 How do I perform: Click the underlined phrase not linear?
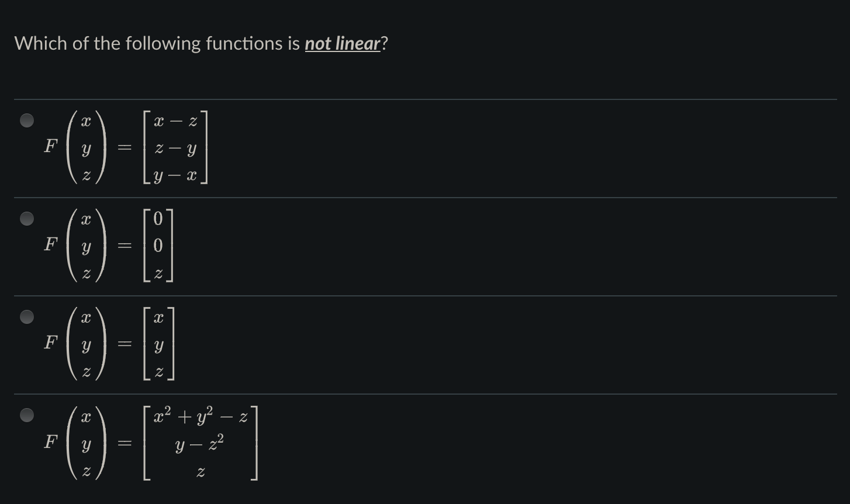pos(341,43)
